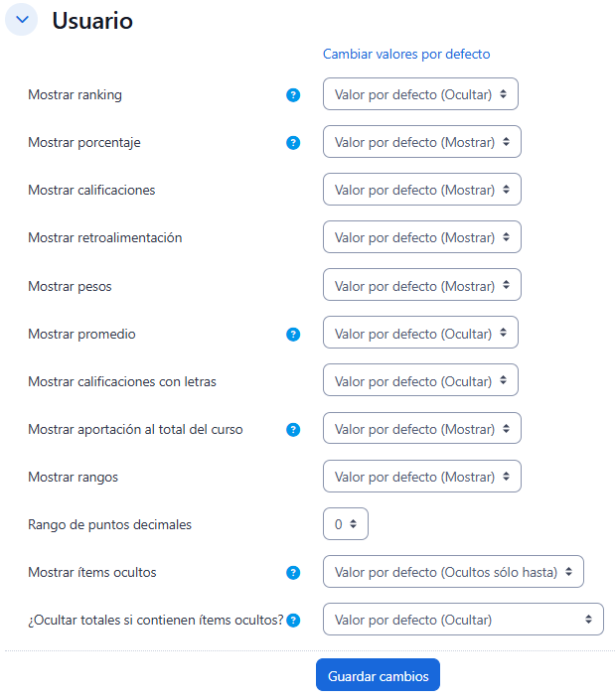The width and height of the screenshot is (616, 700).
Task: Open Mostrar aportación al total dropdown
Action: 421,429
